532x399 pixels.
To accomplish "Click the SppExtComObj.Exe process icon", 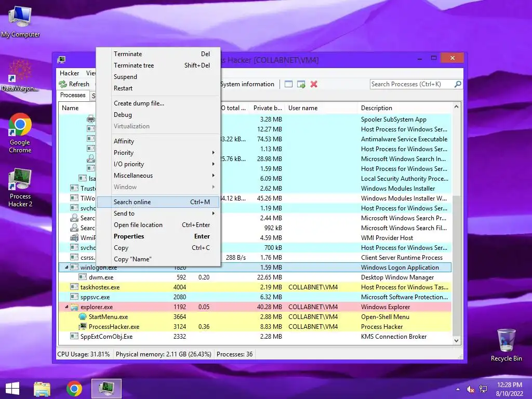I will [x=74, y=337].
